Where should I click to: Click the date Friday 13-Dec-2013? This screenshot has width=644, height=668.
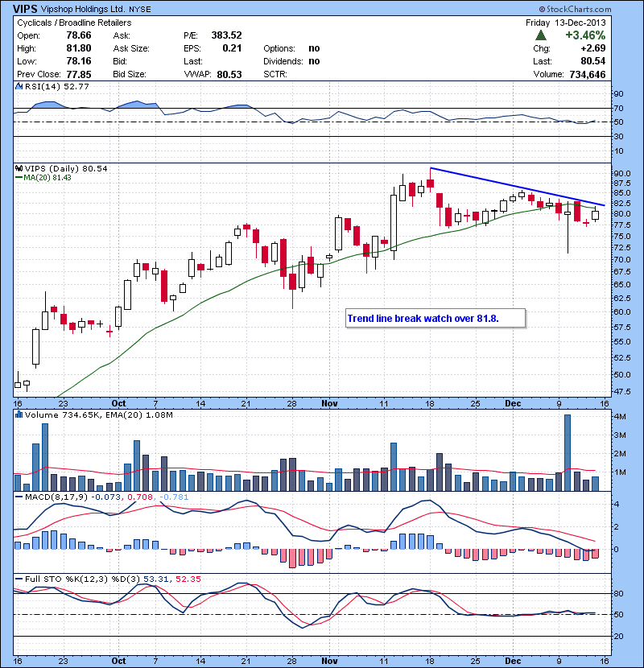click(565, 23)
